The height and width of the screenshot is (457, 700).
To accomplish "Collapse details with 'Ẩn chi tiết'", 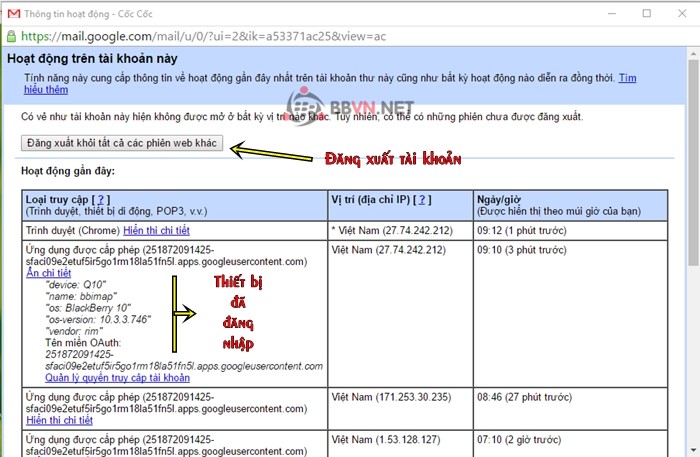I will [x=49, y=272].
